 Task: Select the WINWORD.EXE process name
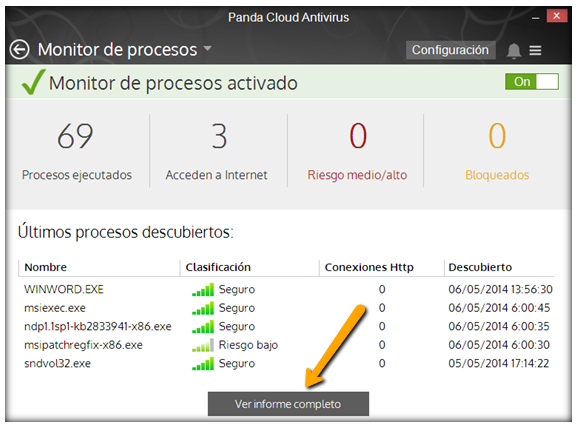tap(64, 290)
